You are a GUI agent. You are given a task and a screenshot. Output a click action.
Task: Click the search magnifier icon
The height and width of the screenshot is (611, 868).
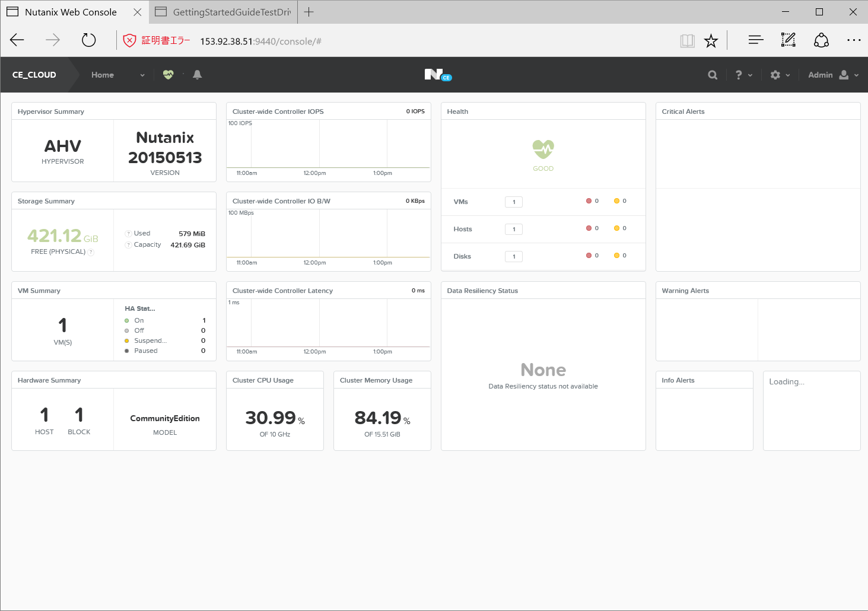tap(713, 75)
